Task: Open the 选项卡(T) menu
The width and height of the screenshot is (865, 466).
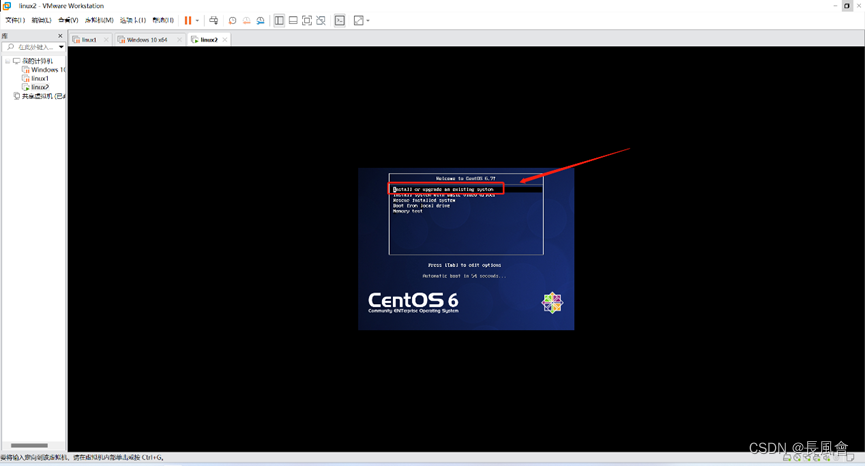Action: click(x=133, y=20)
